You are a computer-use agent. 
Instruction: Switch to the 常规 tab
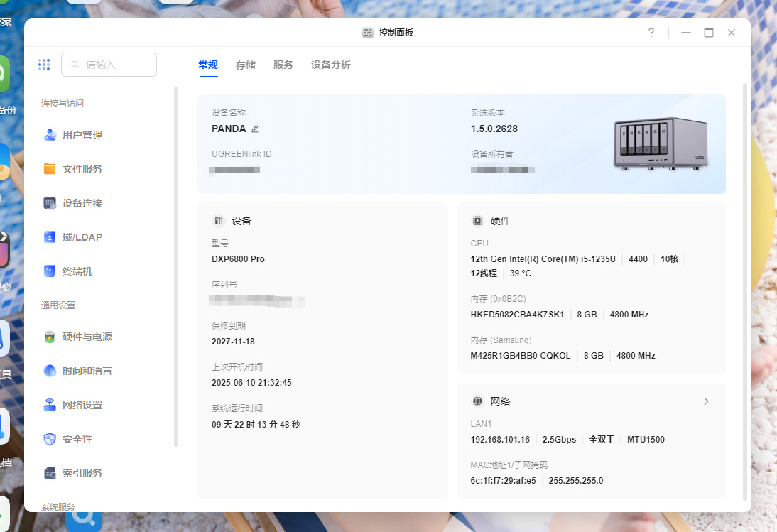tap(208, 65)
